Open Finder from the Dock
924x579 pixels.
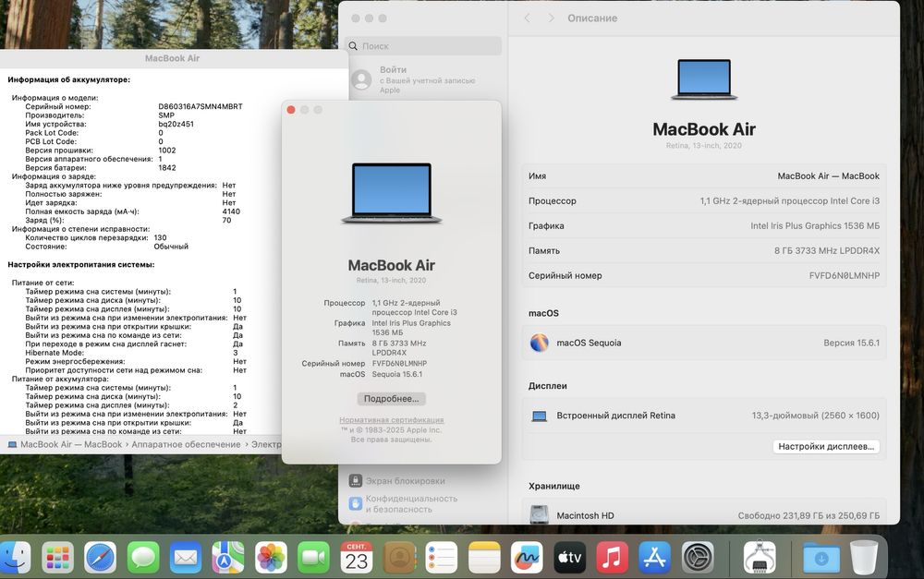[14, 557]
